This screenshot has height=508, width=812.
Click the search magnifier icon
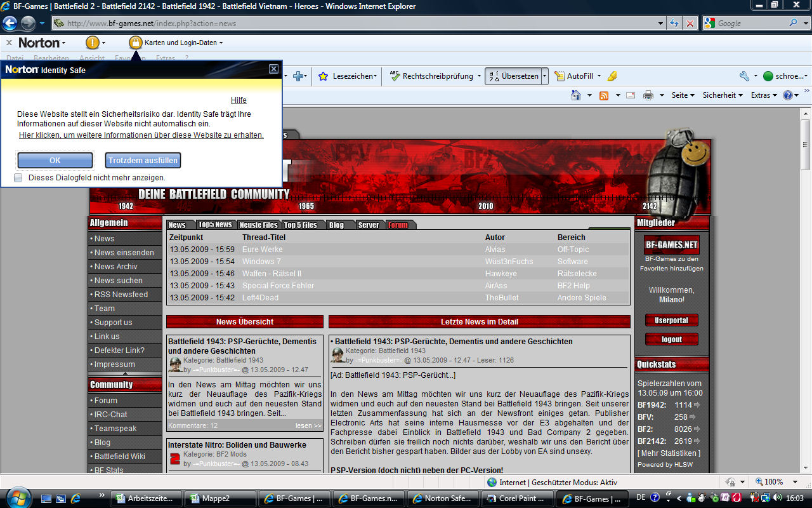pos(794,23)
